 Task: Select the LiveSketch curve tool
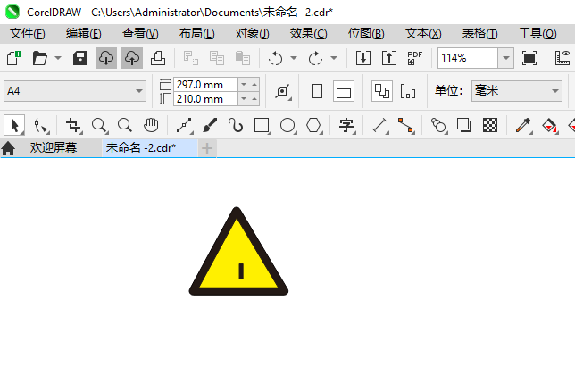coord(236,125)
